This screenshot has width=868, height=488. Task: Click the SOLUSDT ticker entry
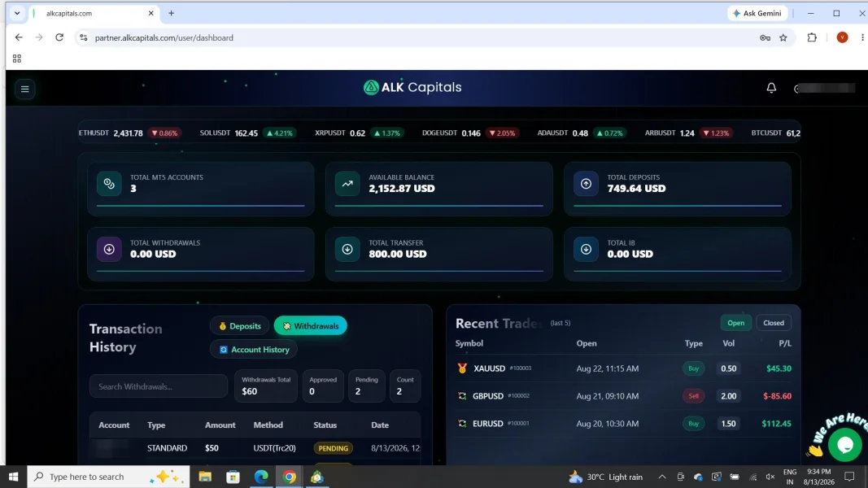[247, 133]
